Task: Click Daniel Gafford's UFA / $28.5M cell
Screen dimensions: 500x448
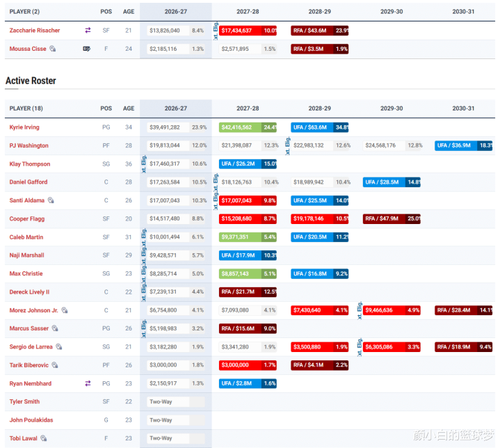Action: tap(392, 182)
